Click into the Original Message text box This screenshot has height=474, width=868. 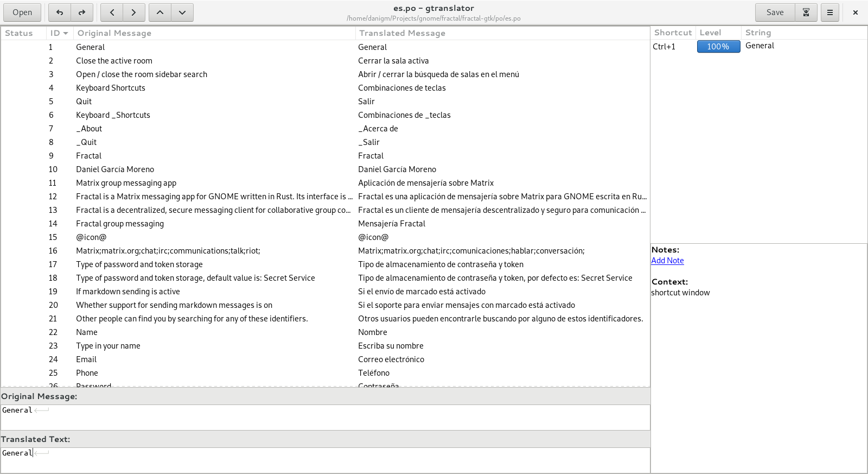(325, 418)
